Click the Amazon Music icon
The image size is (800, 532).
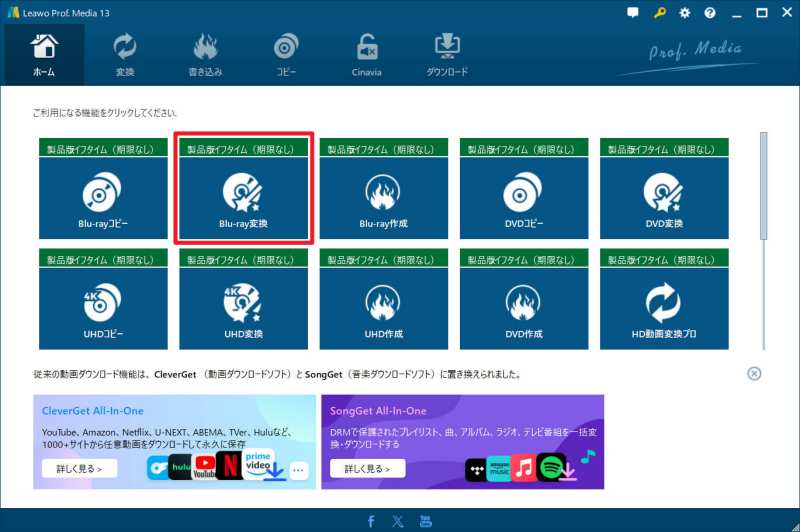(499, 469)
